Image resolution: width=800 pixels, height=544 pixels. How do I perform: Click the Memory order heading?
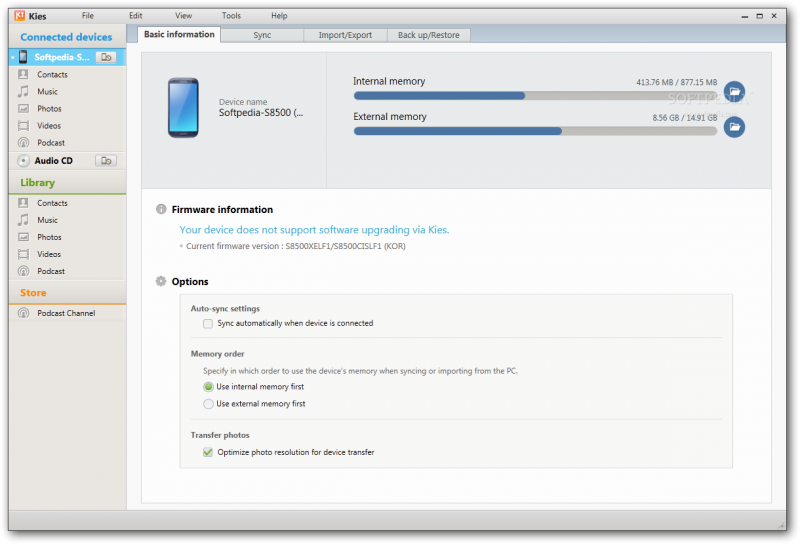tap(217, 354)
